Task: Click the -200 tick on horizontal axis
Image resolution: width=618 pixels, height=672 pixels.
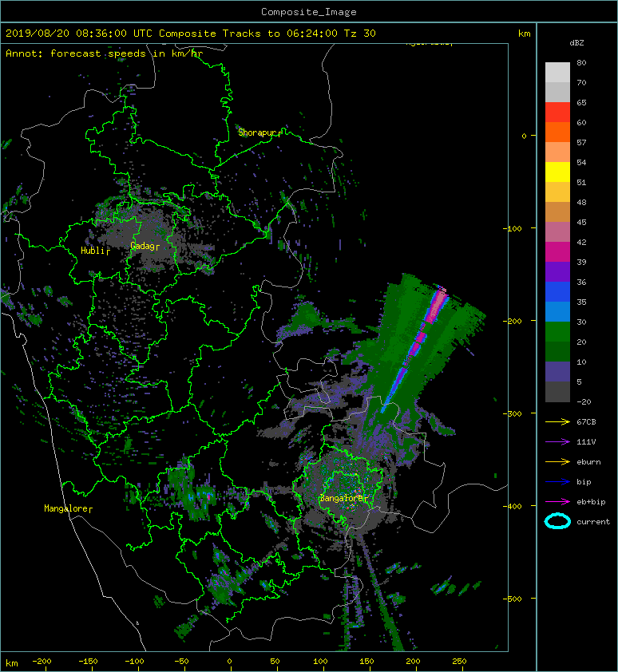Action: tap(42, 662)
